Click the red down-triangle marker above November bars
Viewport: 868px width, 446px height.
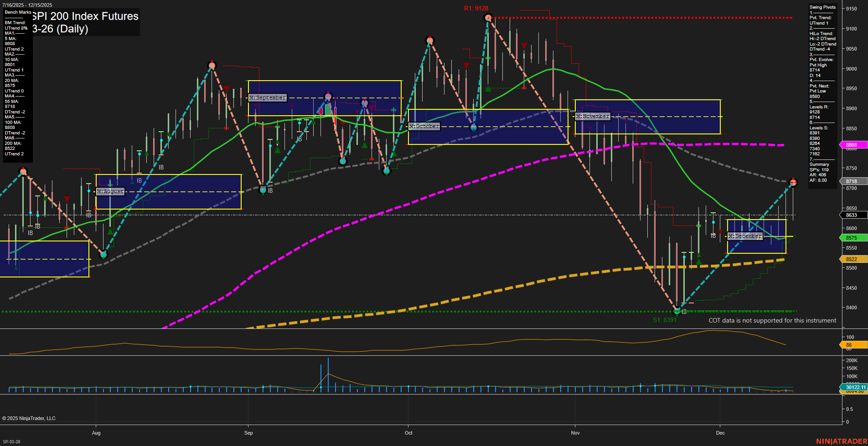tap(523, 46)
